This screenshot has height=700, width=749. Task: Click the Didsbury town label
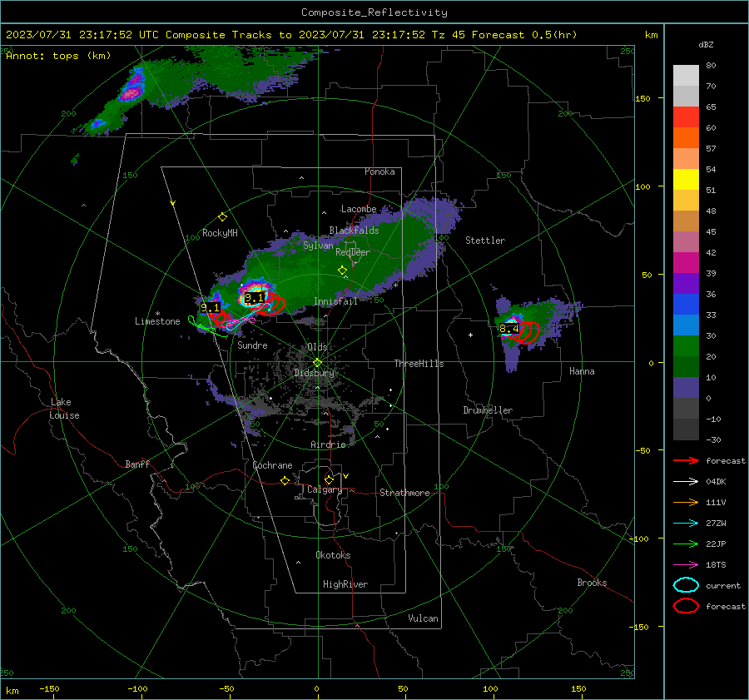coord(315,373)
